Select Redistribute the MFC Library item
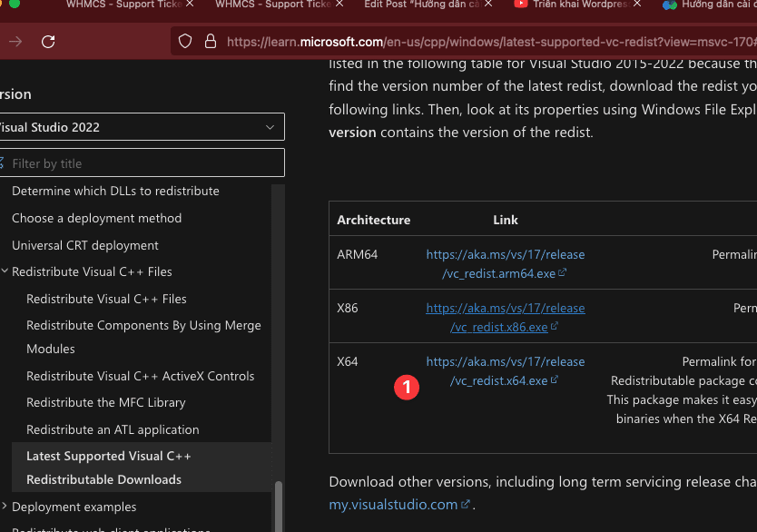 point(105,402)
